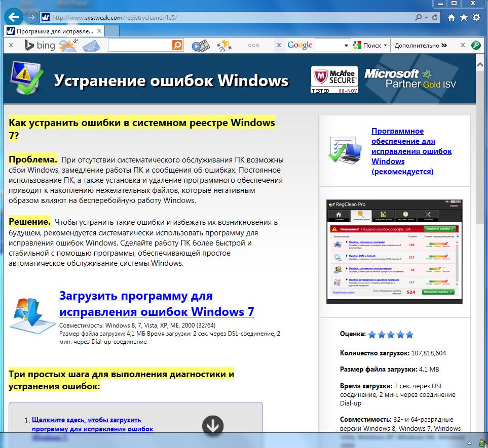Click the Google logo in the toolbar
The image size is (488, 448).
pyautogui.click(x=299, y=46)
